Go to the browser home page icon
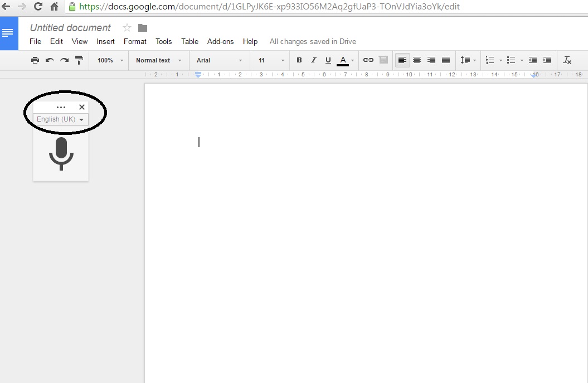Viewport: 588px width, 383px height. [x=55, y=6]
